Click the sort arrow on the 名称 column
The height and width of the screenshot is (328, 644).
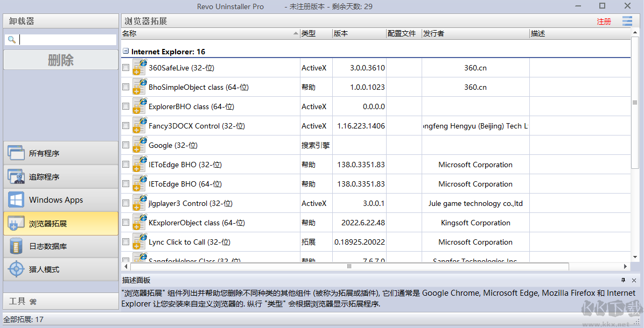coord(293,33)
